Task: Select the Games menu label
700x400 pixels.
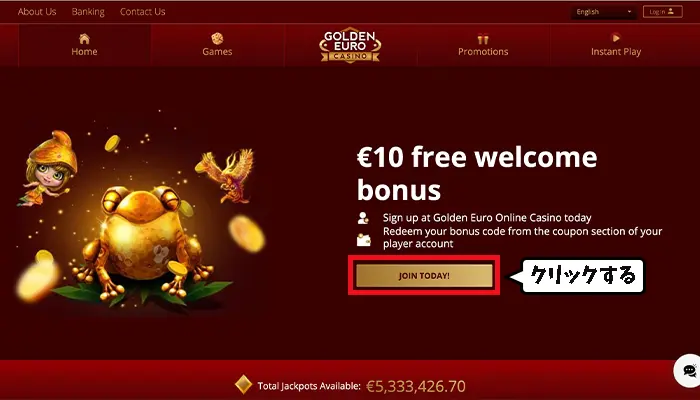Action: pos(217,51)
